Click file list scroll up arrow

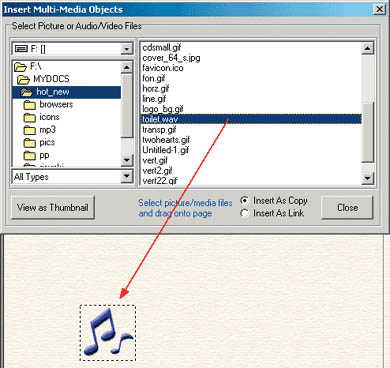(x=368, y=48)
